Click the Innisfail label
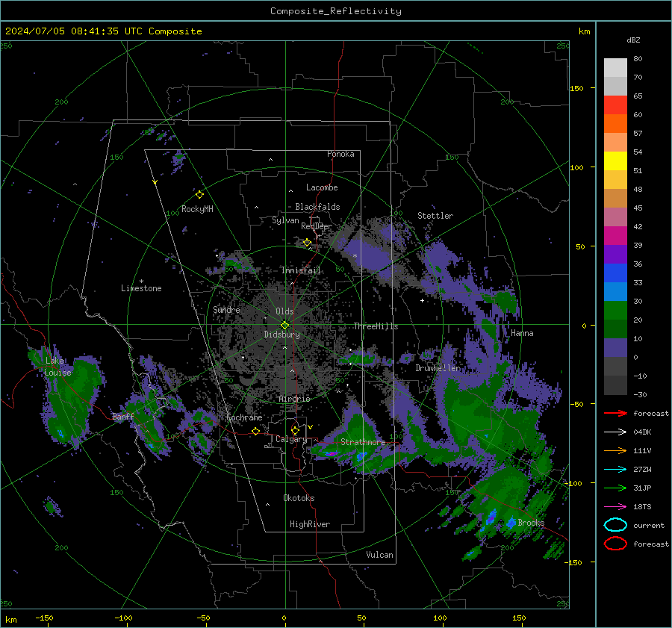This screenshot has width=672, height=628. 301,270
